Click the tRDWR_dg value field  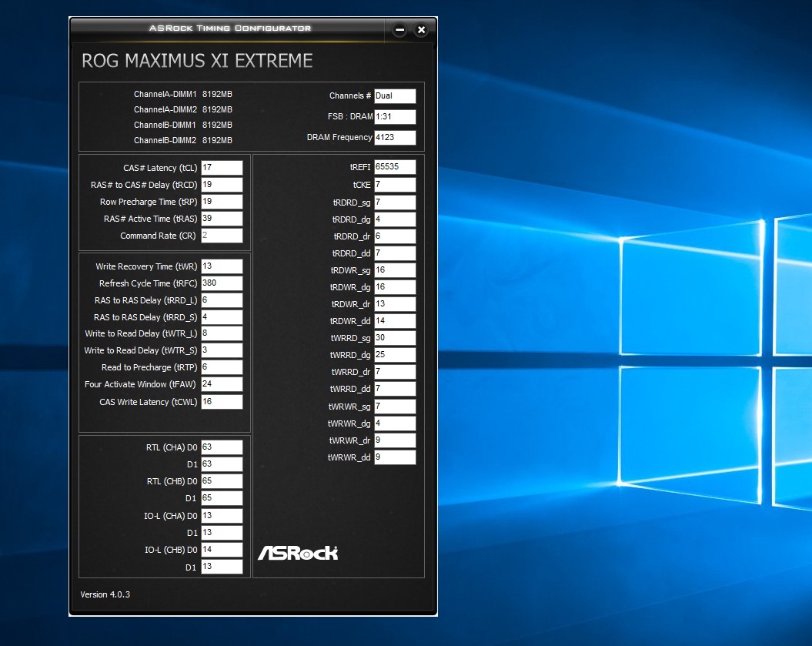(x=395, y=287)
